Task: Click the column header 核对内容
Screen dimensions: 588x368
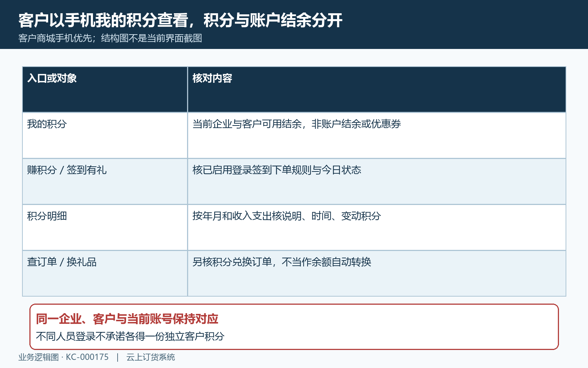Action: 377,89
